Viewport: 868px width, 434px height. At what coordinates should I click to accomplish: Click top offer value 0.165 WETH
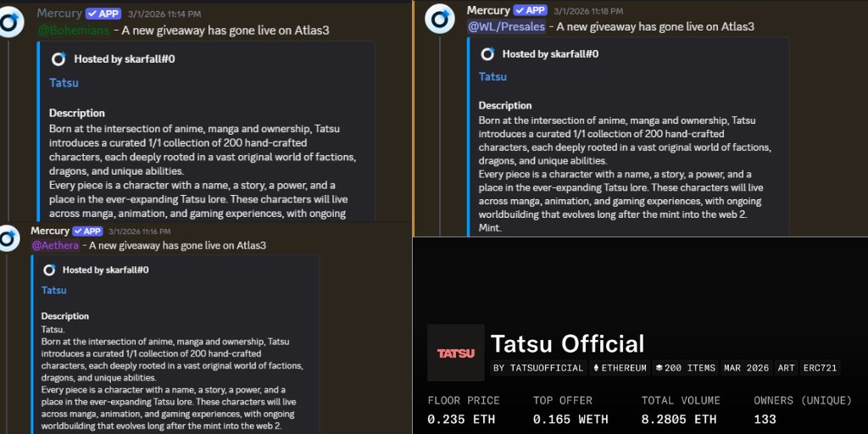pyautogui.click(x=570, y=419)
